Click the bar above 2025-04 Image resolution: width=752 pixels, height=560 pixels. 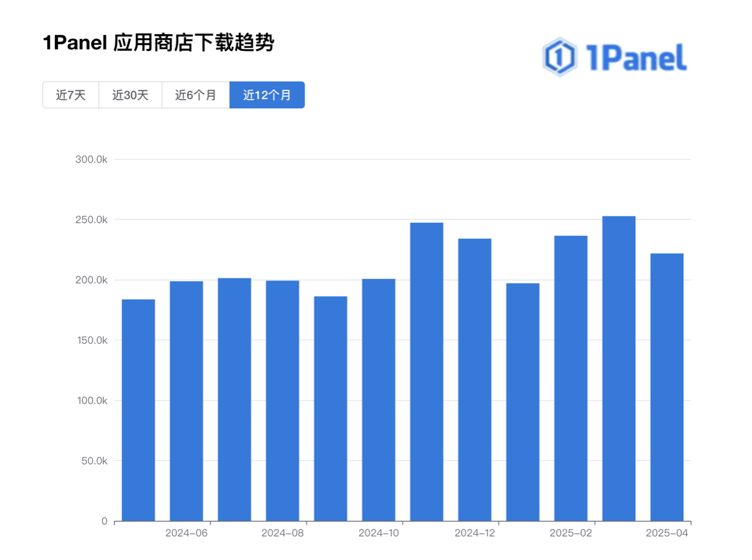[x=666, y=387]
